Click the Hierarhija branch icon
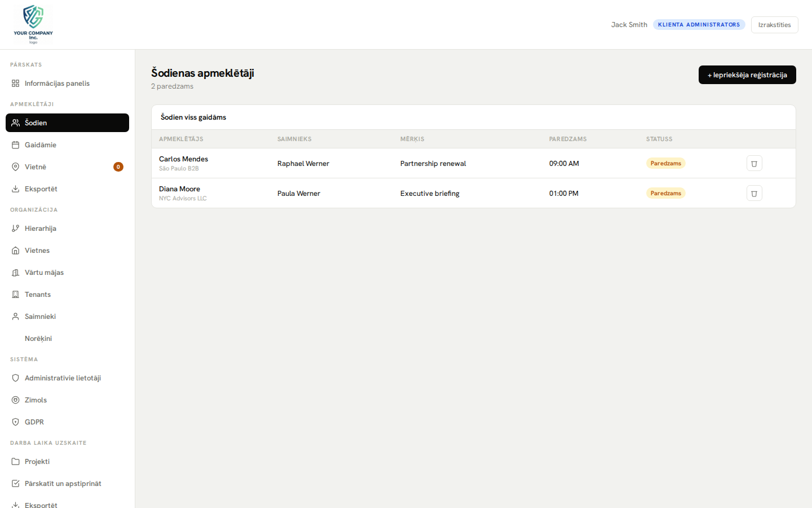This screenshot has height=508, width=812. coord(16,229)
